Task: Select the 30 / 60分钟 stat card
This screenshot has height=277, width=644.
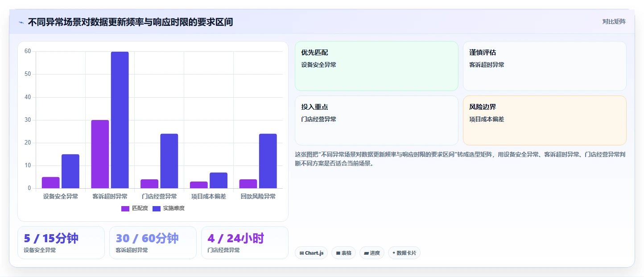Action: [153, 243]
